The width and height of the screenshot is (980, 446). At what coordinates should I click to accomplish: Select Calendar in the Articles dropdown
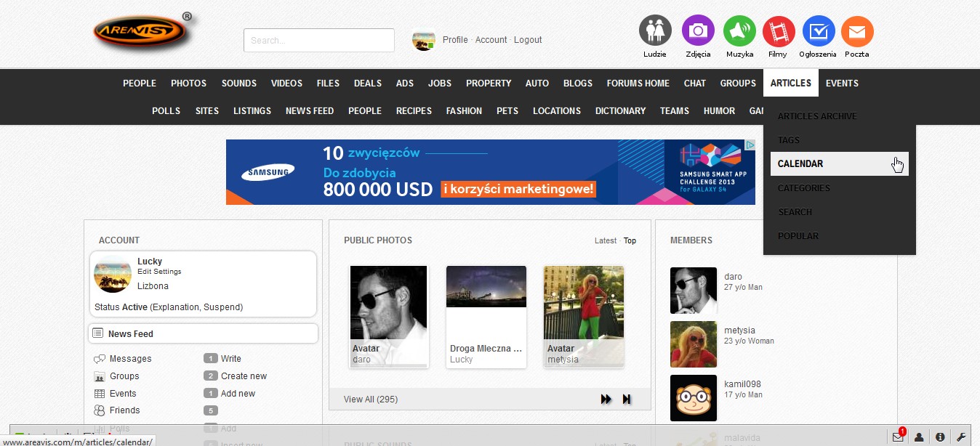pyautogui.click(x=800, y=164)
